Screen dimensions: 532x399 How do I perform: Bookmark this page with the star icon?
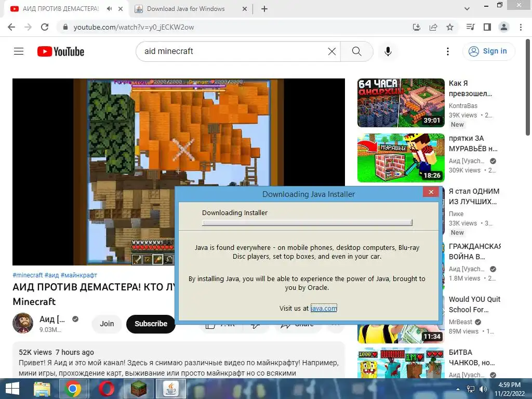pos(450,27)
